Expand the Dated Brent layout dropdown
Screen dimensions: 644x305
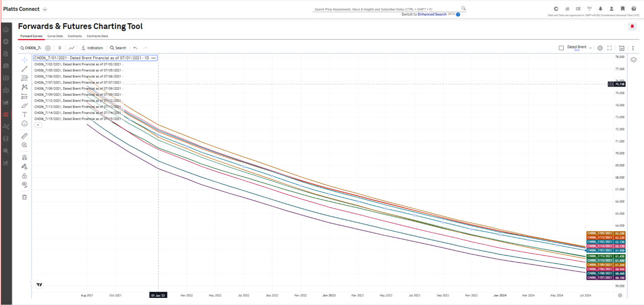click(590, 48)
